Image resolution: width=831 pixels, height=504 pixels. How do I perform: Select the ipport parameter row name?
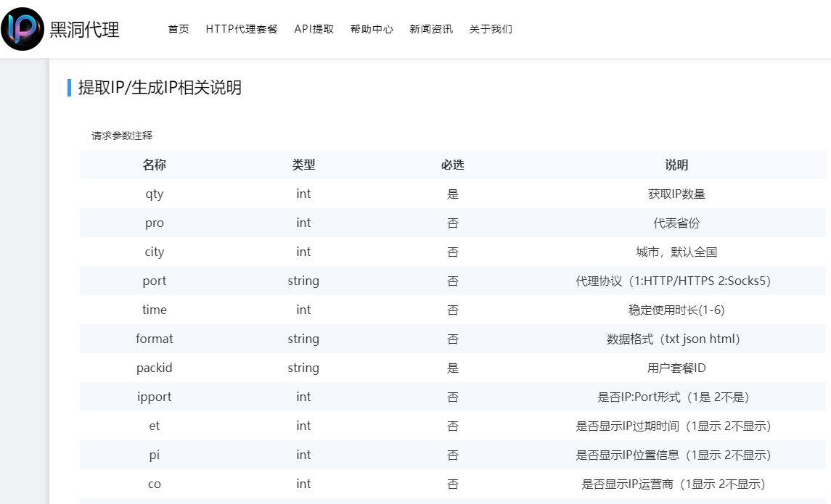click(155, 397)
